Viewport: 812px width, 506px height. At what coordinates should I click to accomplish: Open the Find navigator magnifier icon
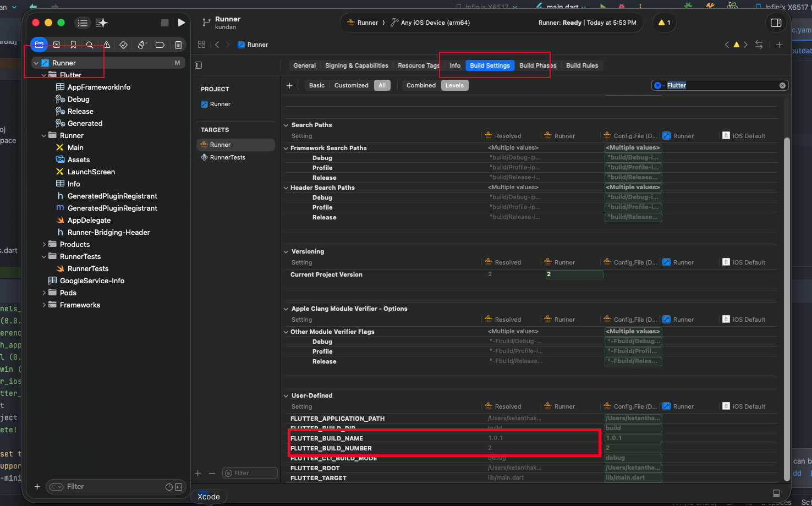[90, 45]
